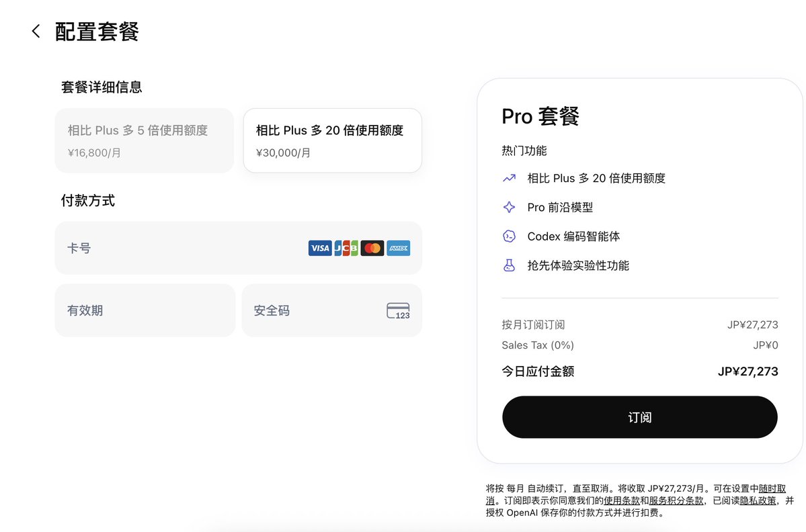Select the ¥16,800/月 5倍使用额度 plan card
The width and height of the screenshot is (806, 532).
145,140
